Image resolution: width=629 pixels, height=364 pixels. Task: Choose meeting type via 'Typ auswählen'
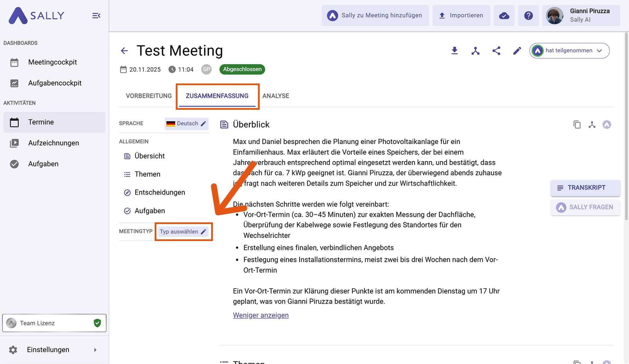click(183, 232)
